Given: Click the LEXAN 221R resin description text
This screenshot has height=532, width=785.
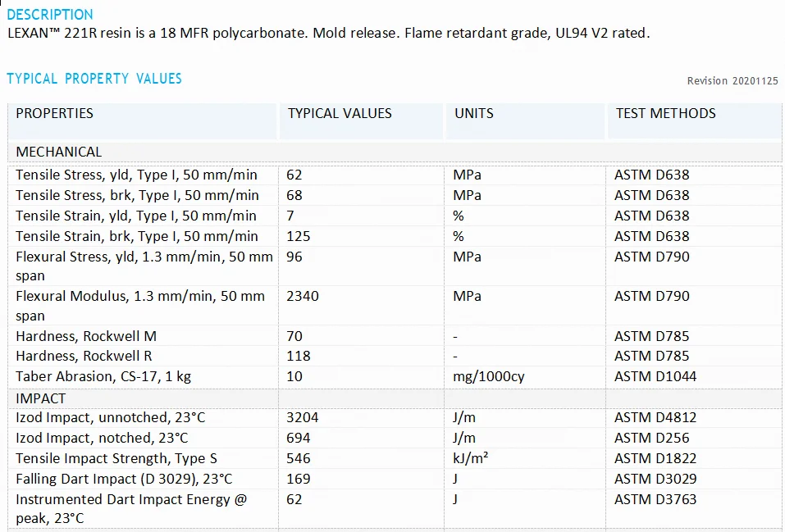Looking at the screenshot, I should 328,34.
